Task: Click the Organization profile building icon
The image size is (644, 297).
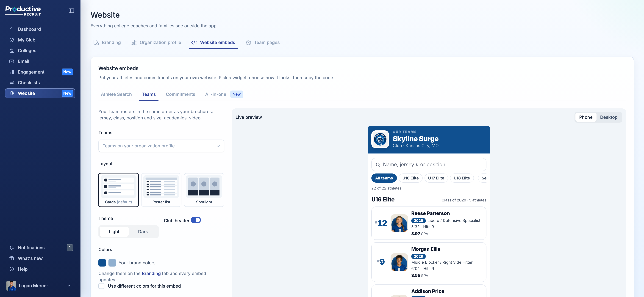Action: [x=134, y=42]
